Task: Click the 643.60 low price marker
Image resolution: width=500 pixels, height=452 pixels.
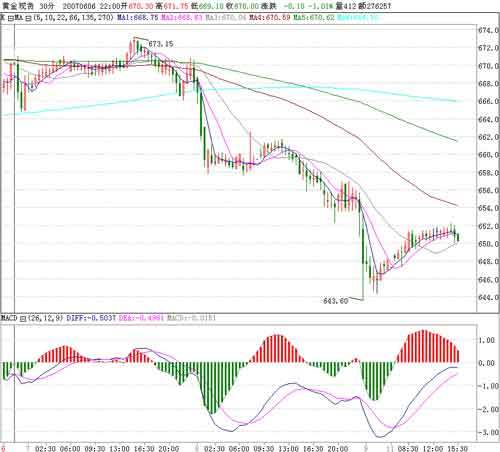Action: pyautogui.click(x=335, y=301)
